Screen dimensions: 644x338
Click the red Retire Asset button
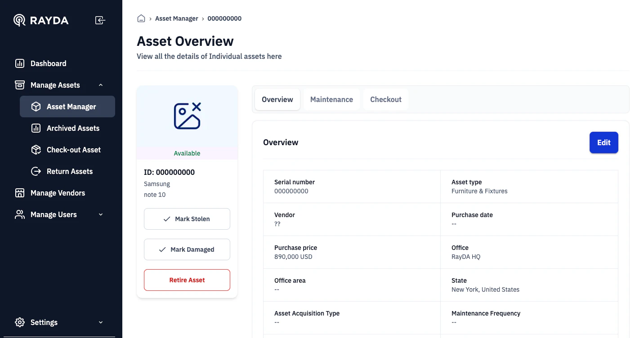187,280
